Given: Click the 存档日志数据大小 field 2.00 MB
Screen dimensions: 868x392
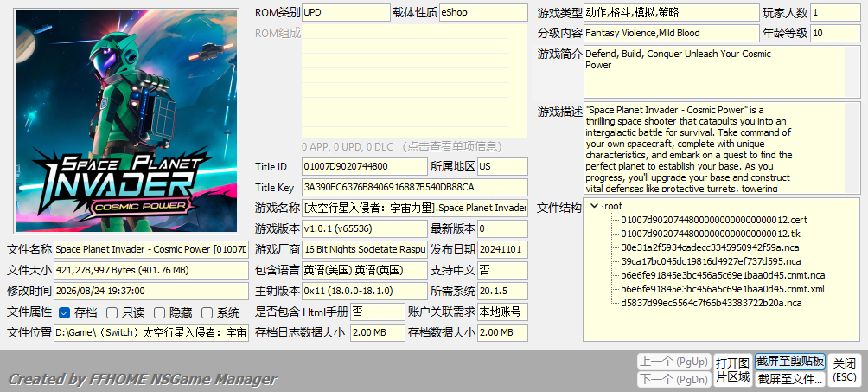Looking at the screenshot, I should point(378,332).
